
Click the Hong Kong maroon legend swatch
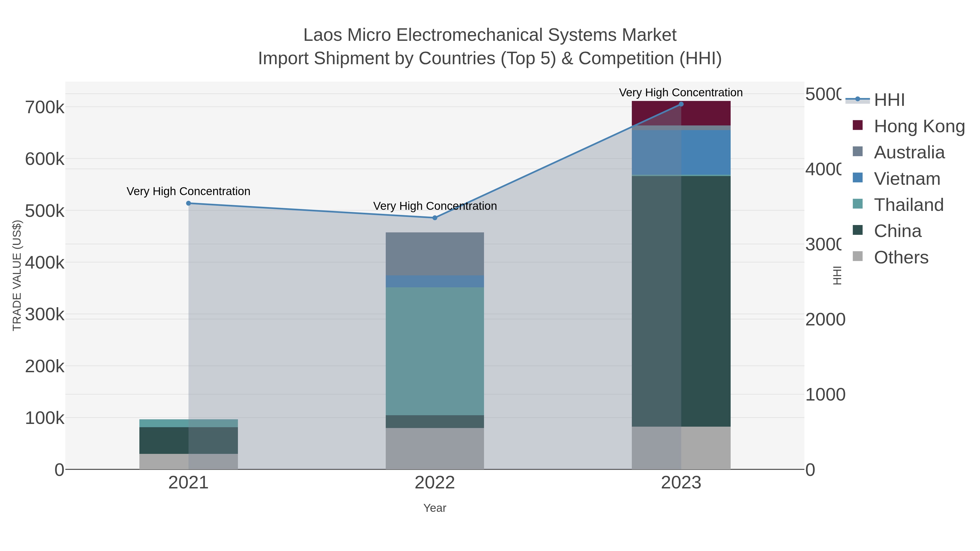[x=858, y=125]
